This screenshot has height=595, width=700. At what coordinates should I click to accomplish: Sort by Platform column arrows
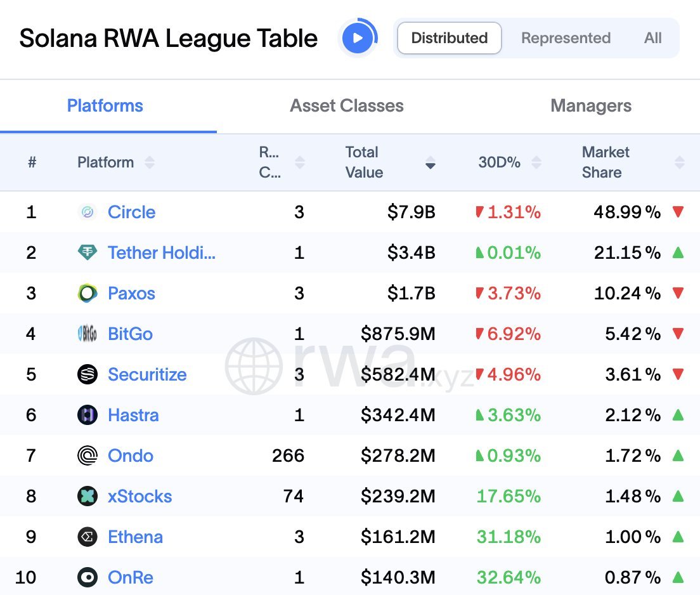point(150,162)
